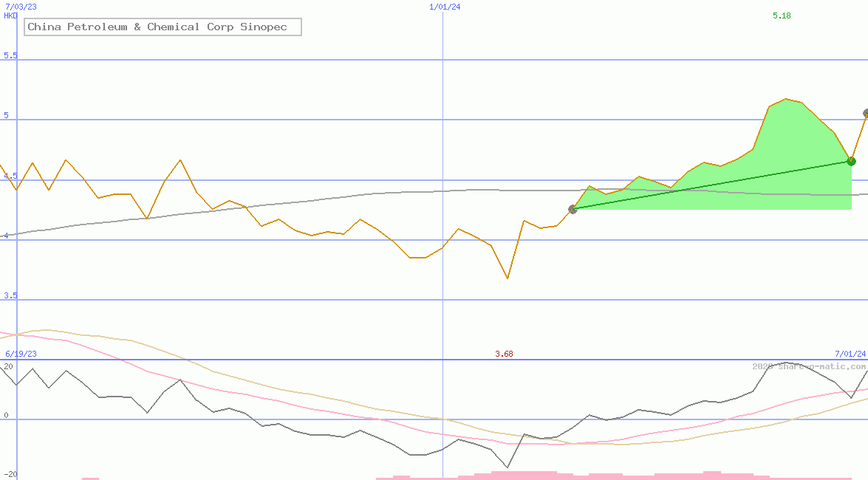868x480 pixels.
Task: Click the 5 price axis label
Action: (x=7, y=115)
